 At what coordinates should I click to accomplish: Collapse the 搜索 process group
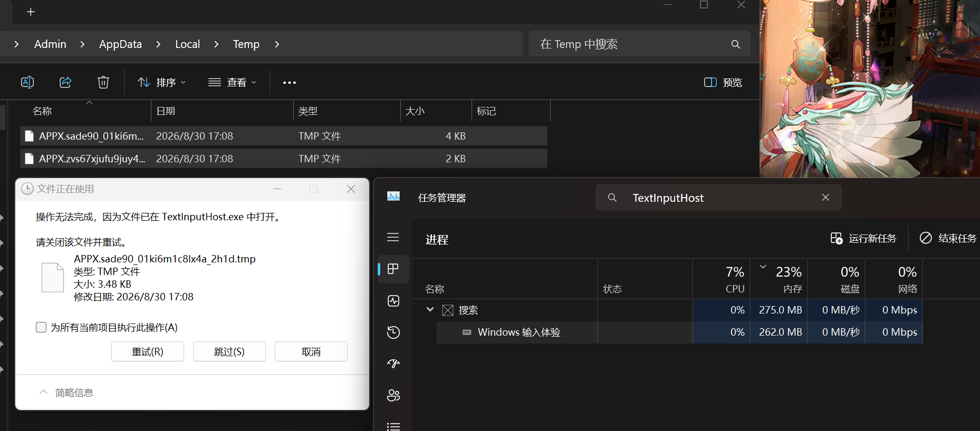tap(430, 310)
